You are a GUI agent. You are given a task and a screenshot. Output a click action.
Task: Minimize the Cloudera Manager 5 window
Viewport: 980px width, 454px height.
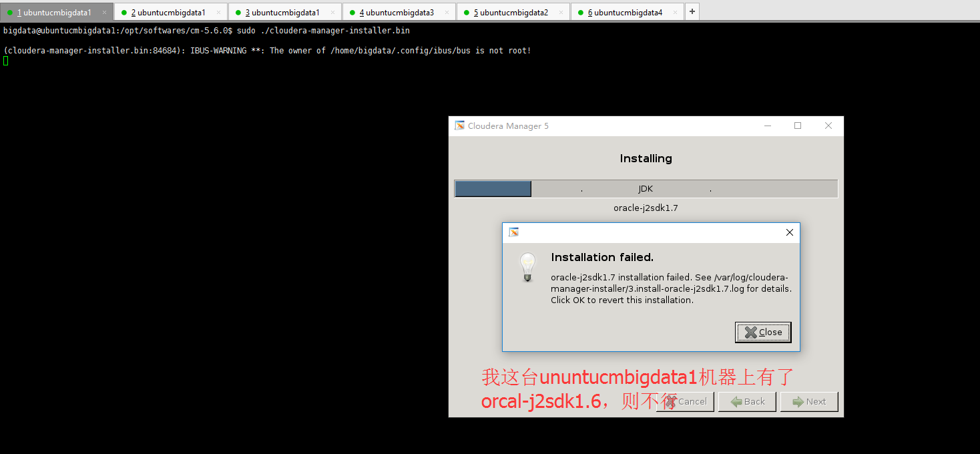(x=768, y=126)
